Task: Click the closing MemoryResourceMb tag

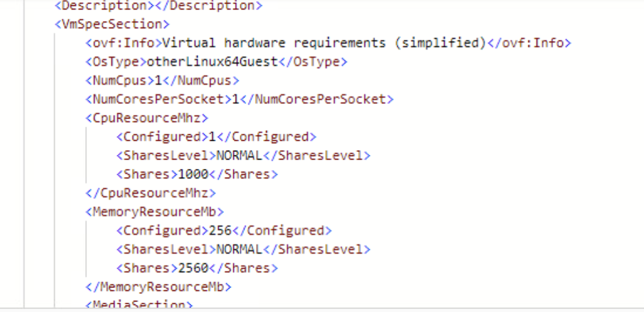Action: (x=158, y=287)
